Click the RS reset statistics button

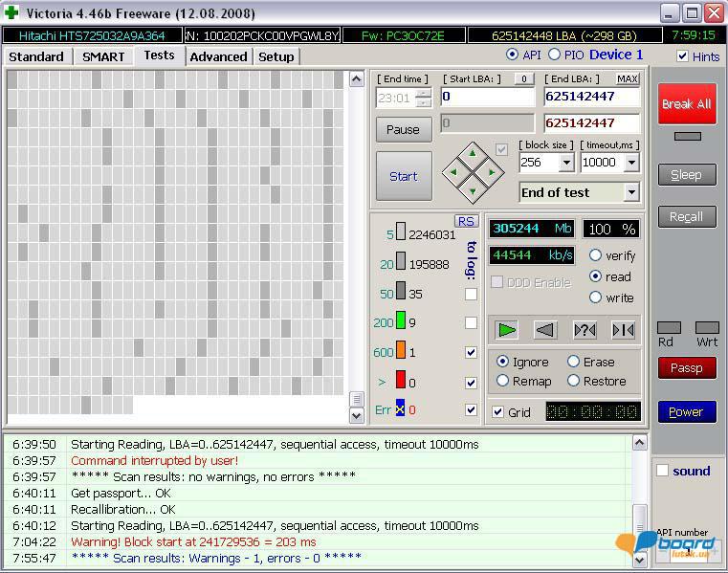point(466,221)
